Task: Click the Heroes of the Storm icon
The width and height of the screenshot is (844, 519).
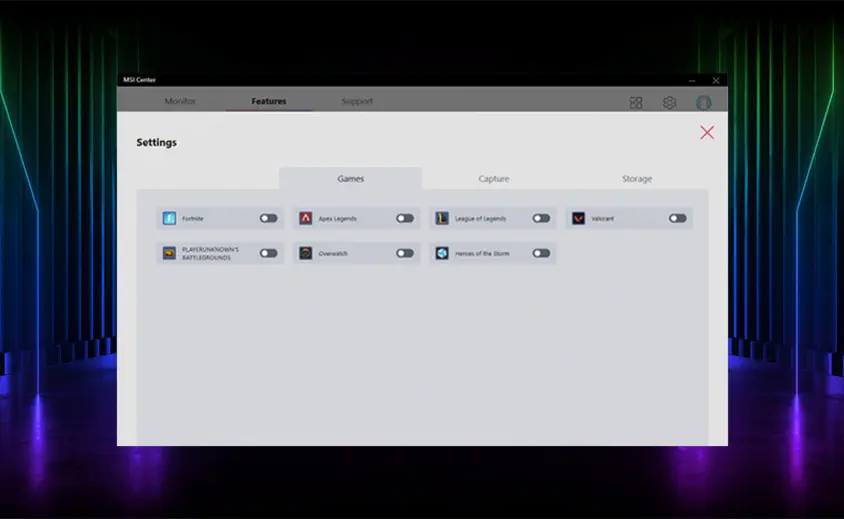Action: (x=442, y=254)
